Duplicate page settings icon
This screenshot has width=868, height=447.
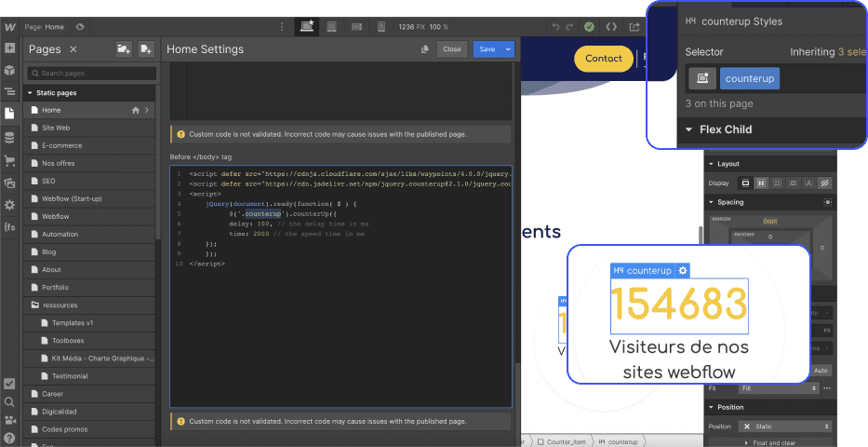(424, 49)
